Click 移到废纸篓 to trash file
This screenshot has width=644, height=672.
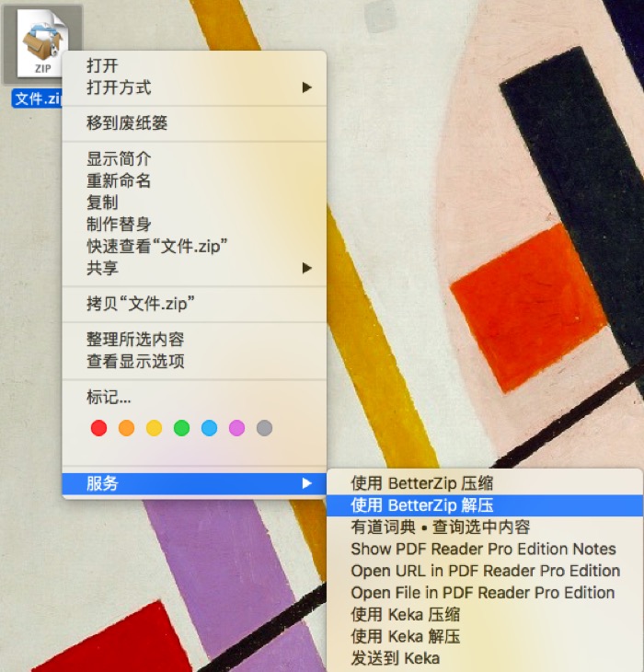[127, 123]
